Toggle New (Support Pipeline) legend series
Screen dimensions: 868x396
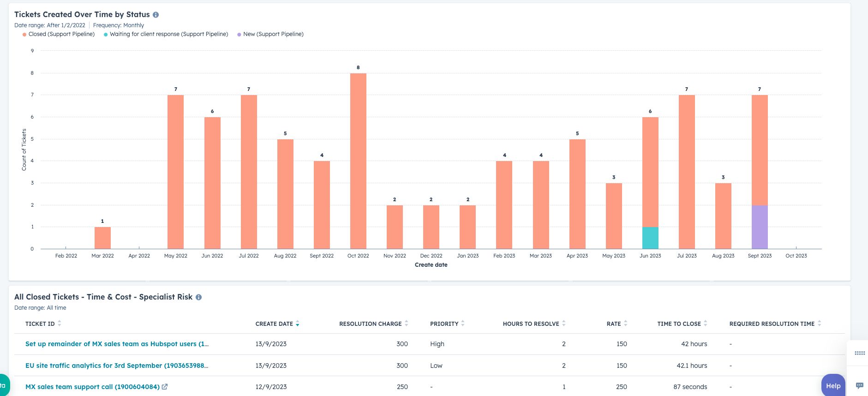point(270,34)
